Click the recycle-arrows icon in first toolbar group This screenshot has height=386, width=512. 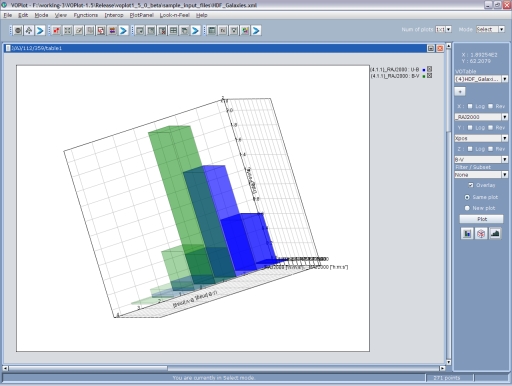29,31
